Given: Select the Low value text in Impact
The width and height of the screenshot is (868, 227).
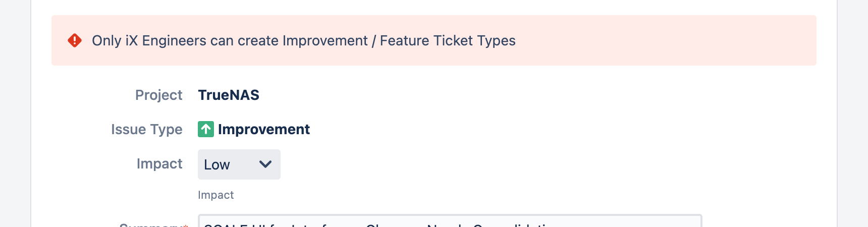Looking at the screenshot, I should pos(217,165).
